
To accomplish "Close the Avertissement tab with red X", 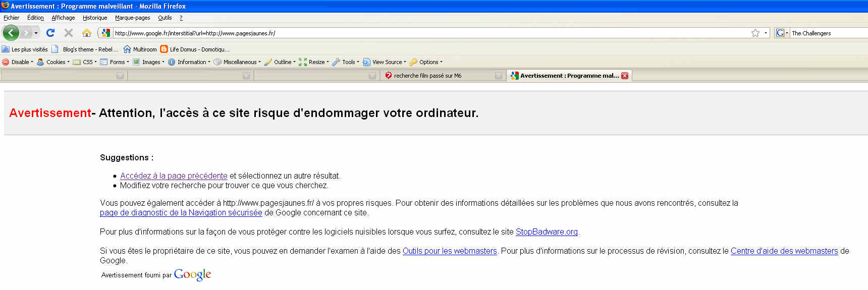I will 625,76.
